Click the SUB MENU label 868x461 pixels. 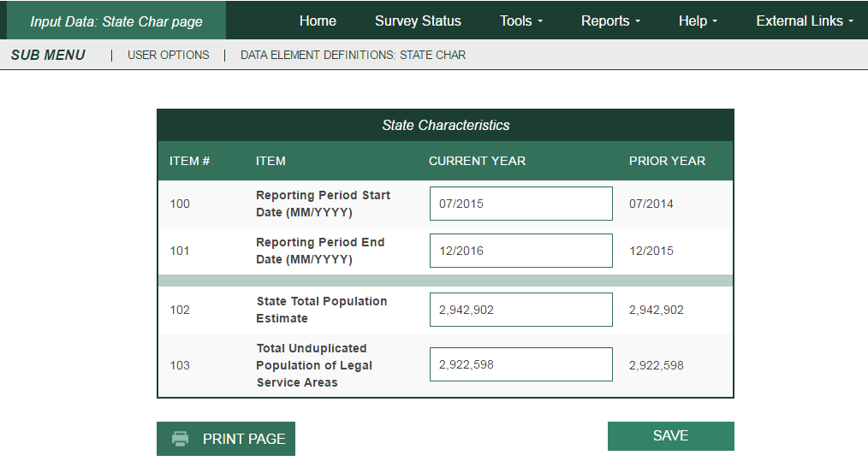pos(48,55)
